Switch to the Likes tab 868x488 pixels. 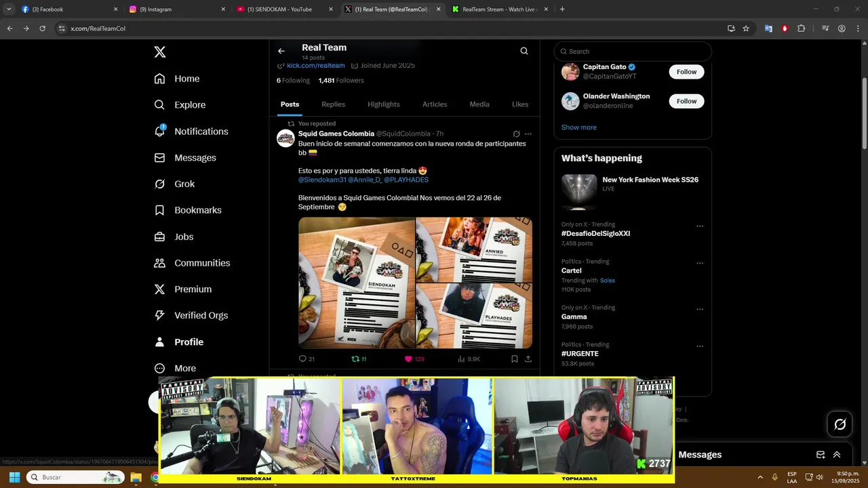[520, 104]
